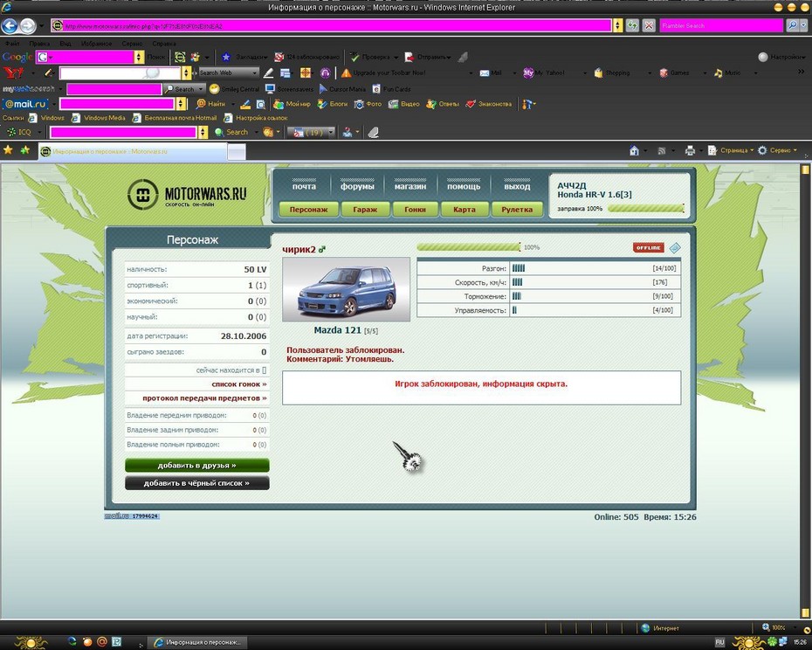Open the магазин link
The image size is (812, 650).
410,186
